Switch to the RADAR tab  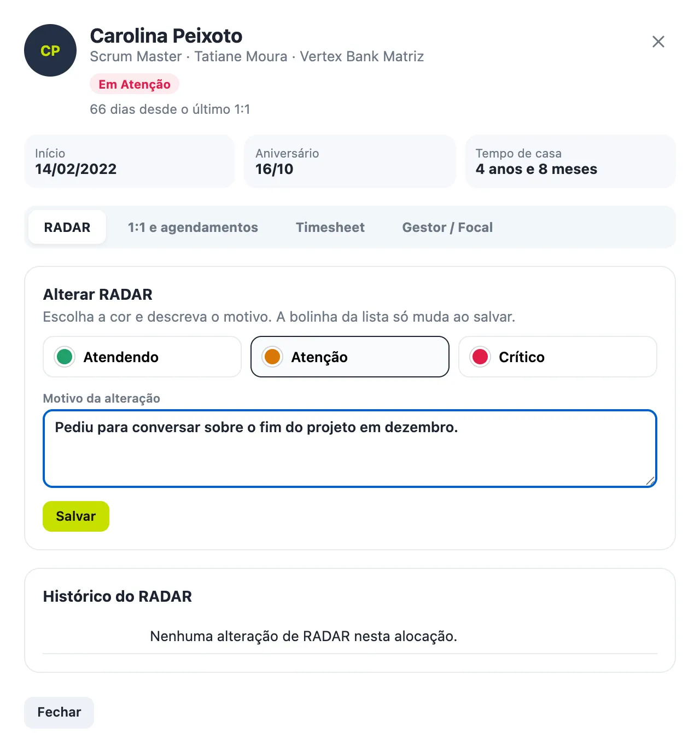(x=67, y=227)
